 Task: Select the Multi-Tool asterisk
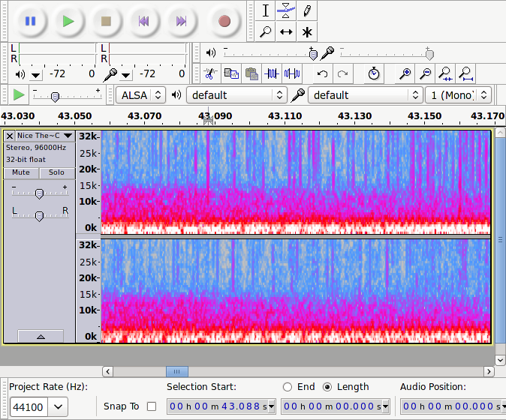point(307,32)
